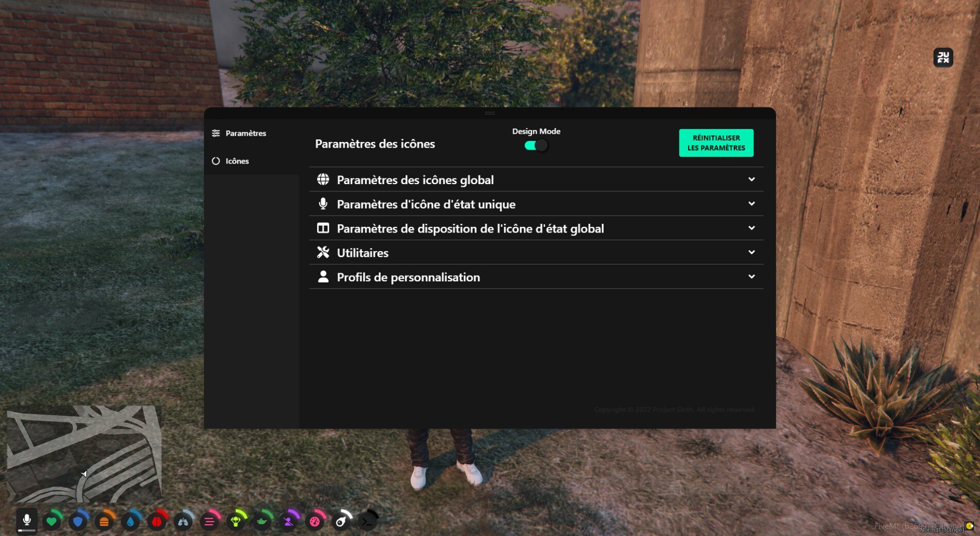Screen dimensions: 980x536
Task: Click the terminal dev mode icon
Action: 367,522
